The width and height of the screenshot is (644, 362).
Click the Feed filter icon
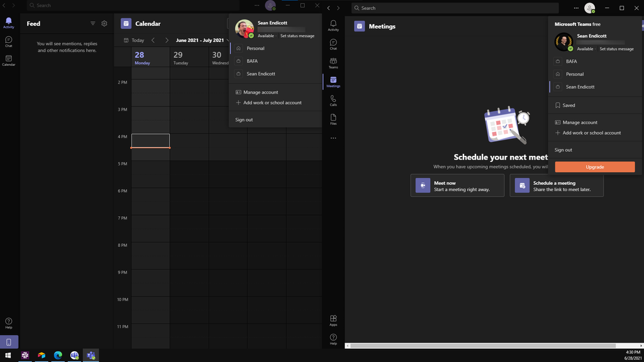(x=92, y=23)
